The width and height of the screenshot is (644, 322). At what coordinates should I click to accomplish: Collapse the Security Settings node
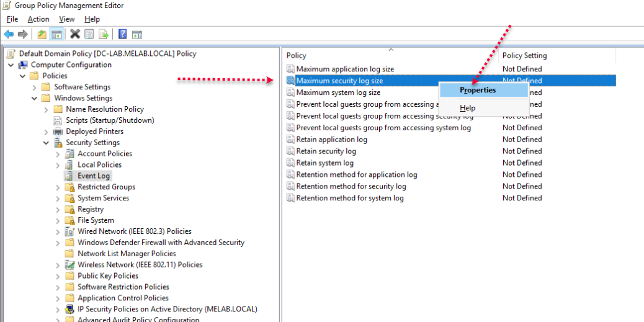[x=47, y=143]
